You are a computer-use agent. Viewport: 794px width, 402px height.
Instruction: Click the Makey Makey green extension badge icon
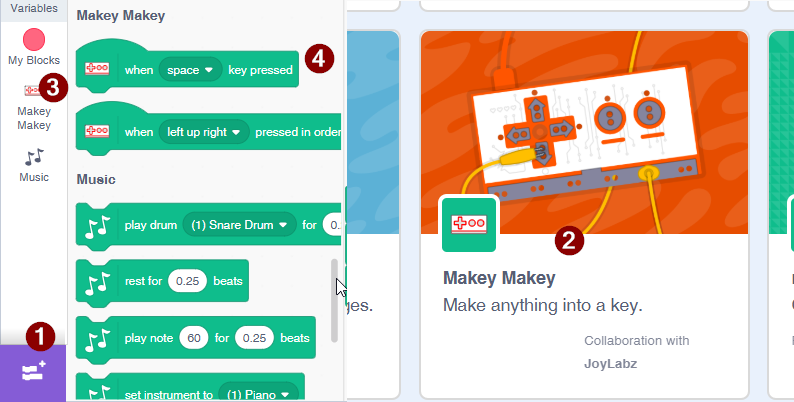tap(469, 224)
